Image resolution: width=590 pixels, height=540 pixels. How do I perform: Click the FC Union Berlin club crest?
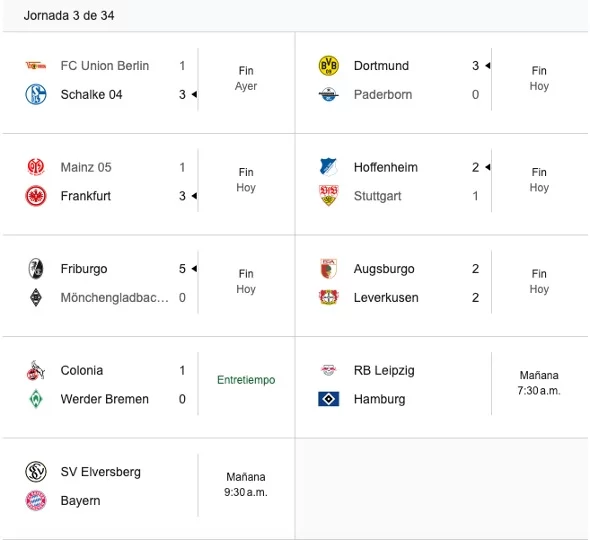[x=36, y=66]
